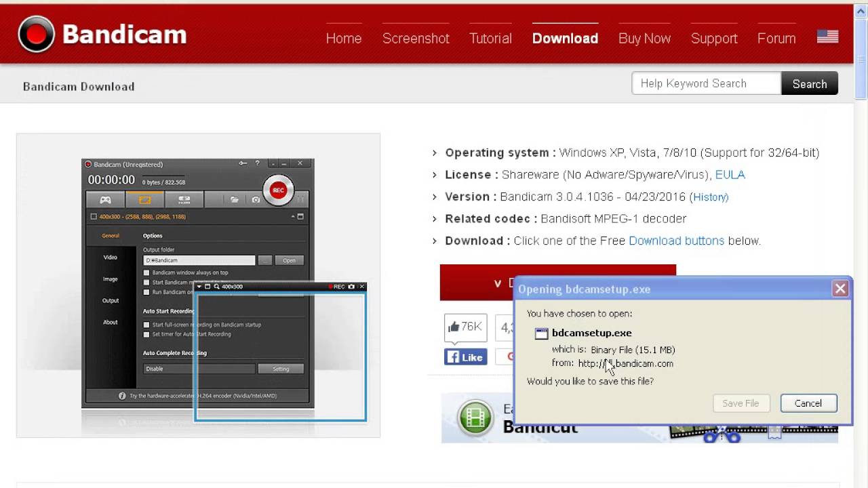Viewport: 868px width, 488px height.
Task: Open the Support nav item
Action: pyautogui.click(x=714, y=39)
